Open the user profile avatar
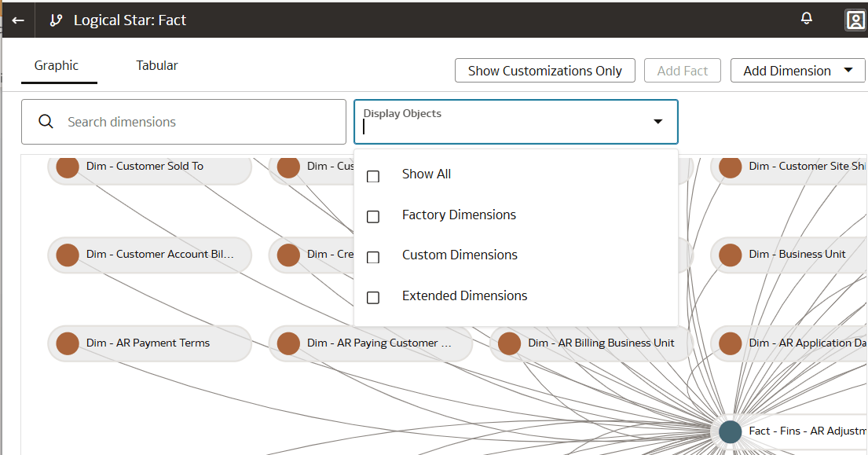868x455 pixels. [855, 20]
